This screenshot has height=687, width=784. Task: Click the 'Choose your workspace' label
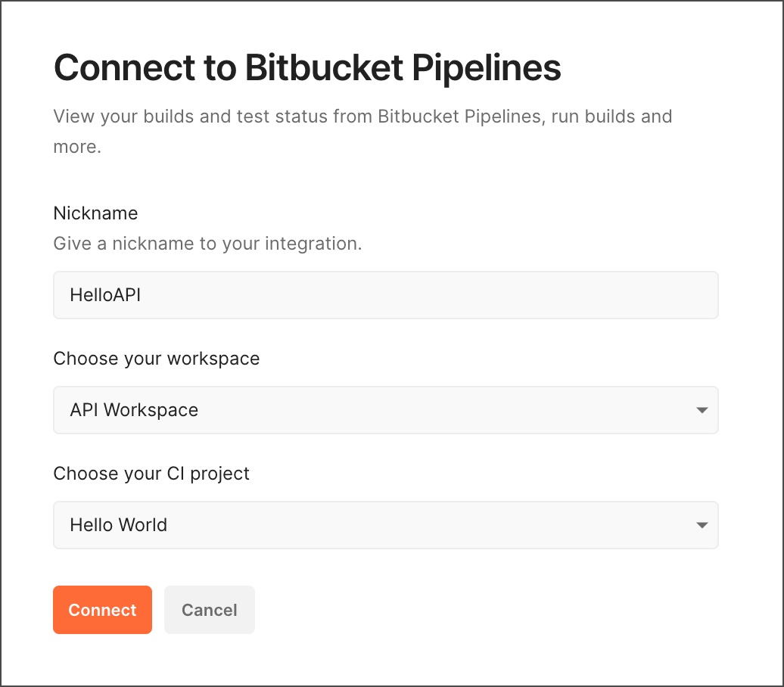(157, 358)
